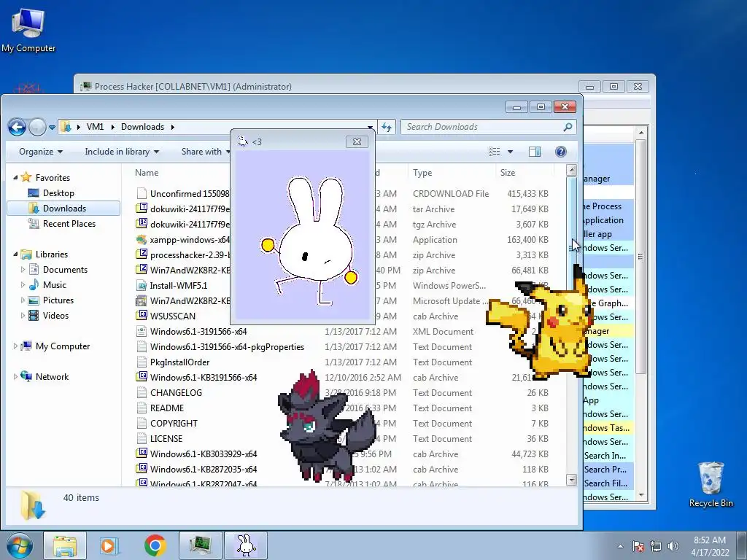Select Windows6.1-KB2872035-x64 cab file
Image resolution: width=747 pixels, height=560 pixels.
pos(204,469)
